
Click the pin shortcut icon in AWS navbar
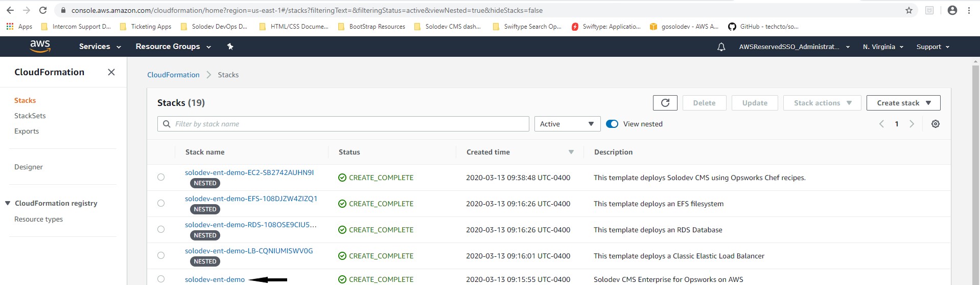tap(230, 47)
